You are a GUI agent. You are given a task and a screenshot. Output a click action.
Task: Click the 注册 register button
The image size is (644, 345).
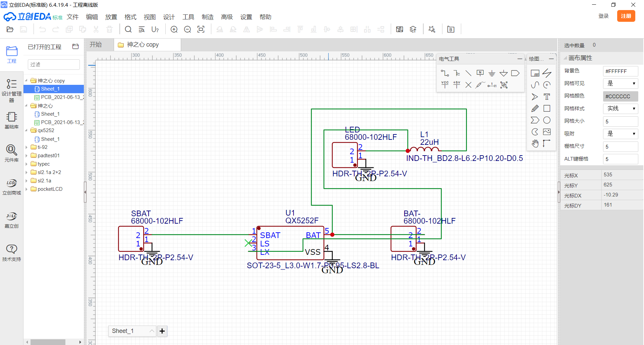tap(626, 16)
